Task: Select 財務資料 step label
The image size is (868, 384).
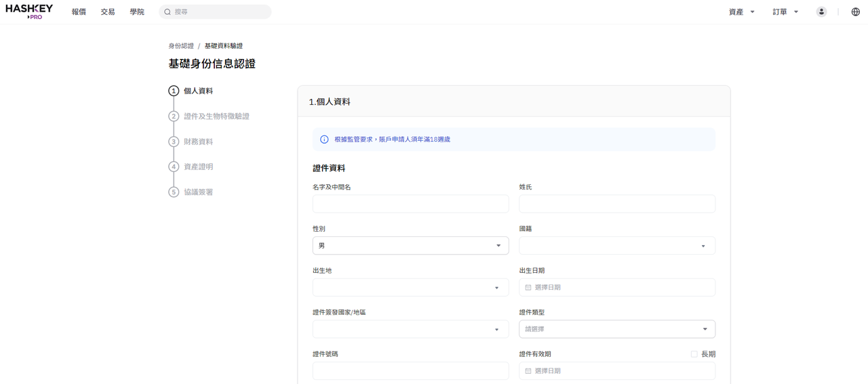Action: click(198, 142)
